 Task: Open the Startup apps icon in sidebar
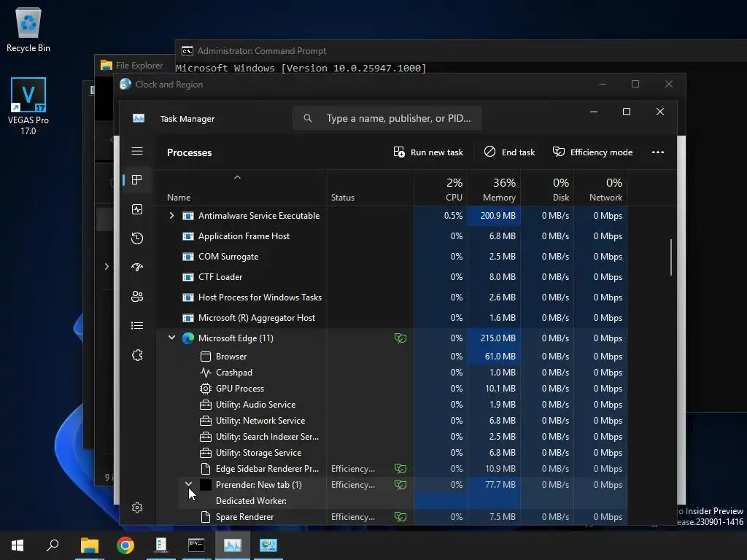point(137,267)
